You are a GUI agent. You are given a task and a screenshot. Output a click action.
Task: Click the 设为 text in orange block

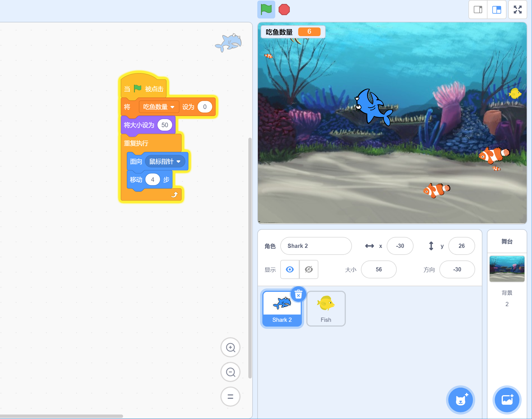pos(188,107)
